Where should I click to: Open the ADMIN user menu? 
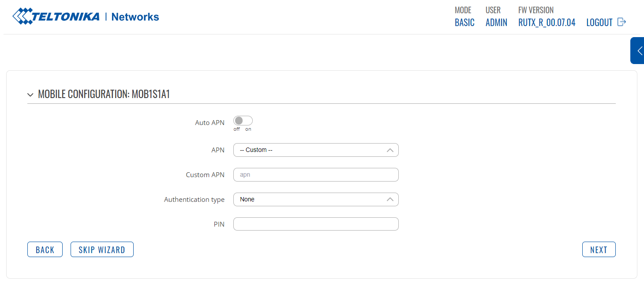tap(496, 23)
